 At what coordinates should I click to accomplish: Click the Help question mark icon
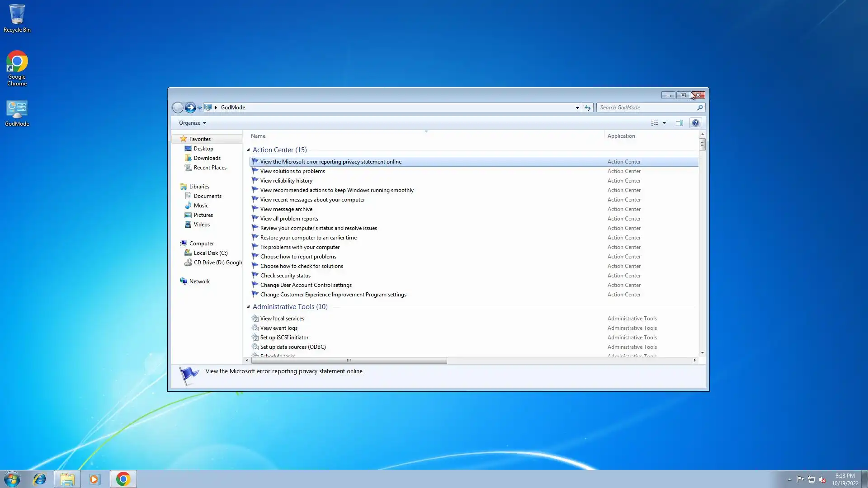coord(695,123)
